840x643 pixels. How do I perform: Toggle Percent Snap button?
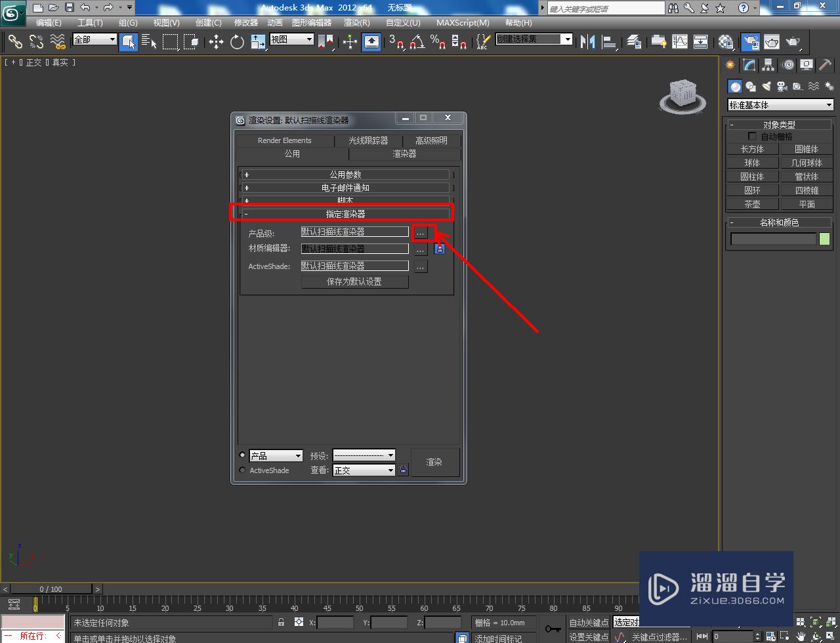(438, 42)
